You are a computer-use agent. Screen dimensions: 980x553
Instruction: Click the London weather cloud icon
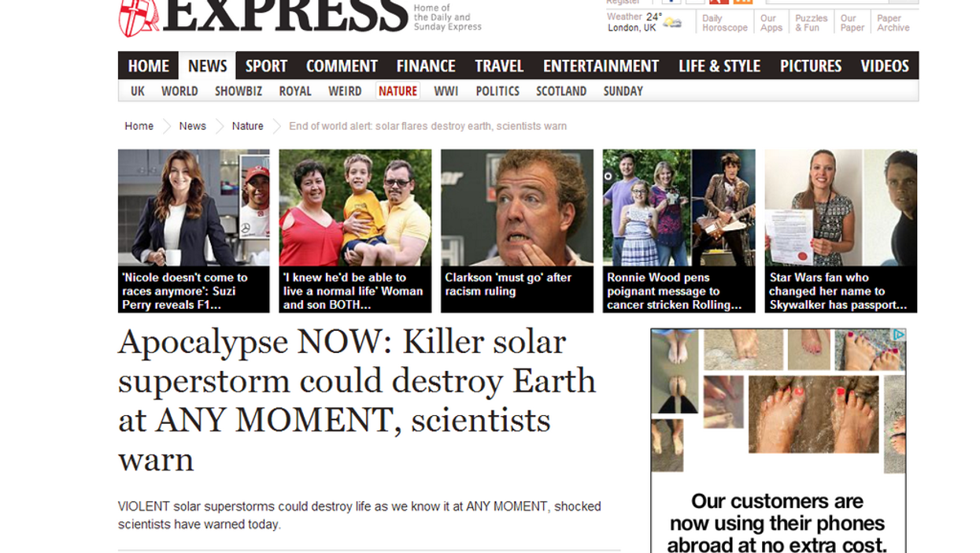point(672,23)
